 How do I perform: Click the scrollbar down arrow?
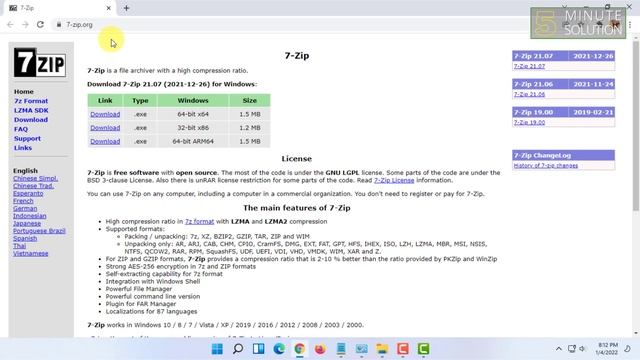636,333
